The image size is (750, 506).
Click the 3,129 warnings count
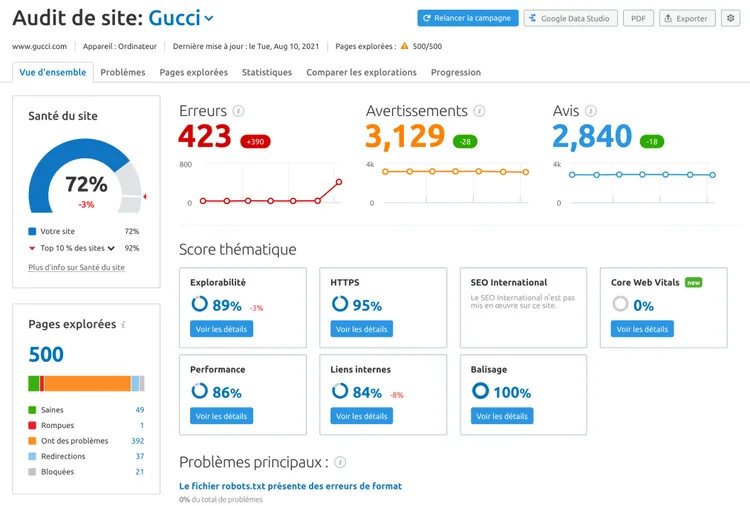click(405, 136)
